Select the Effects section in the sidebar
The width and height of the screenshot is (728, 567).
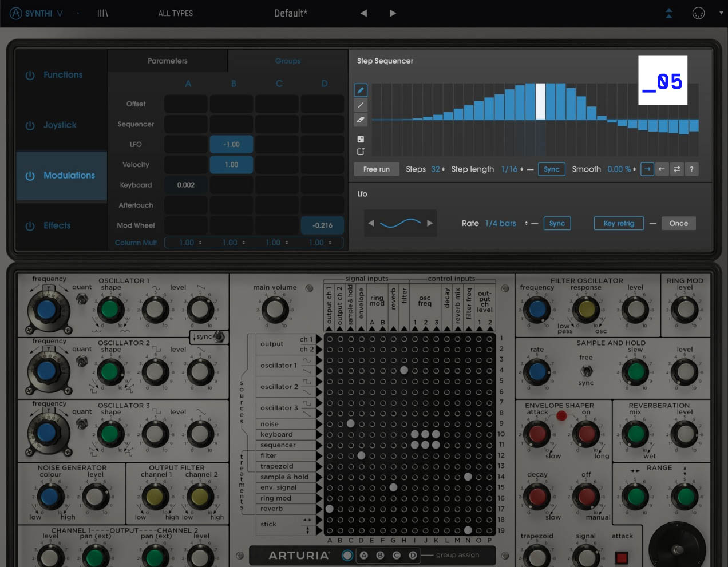coord(57,225)
